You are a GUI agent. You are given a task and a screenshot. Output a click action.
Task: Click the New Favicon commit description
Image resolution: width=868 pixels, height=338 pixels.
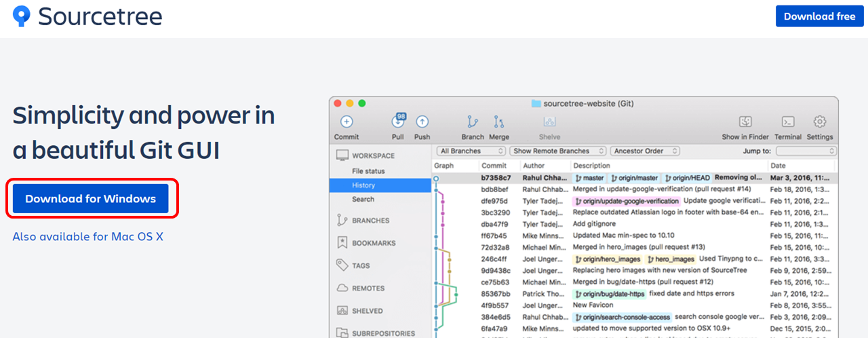coord(593,305)
